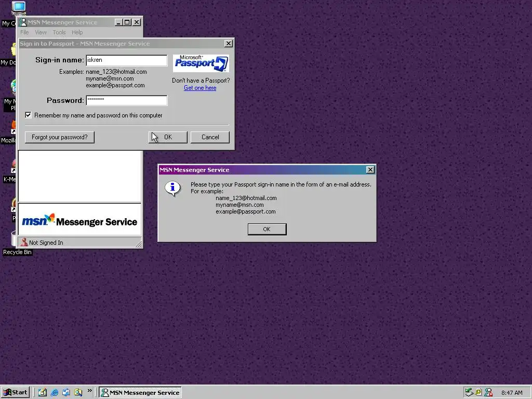Open the Tools menu in MSN Messenger
532x399 pixels.
59,32
